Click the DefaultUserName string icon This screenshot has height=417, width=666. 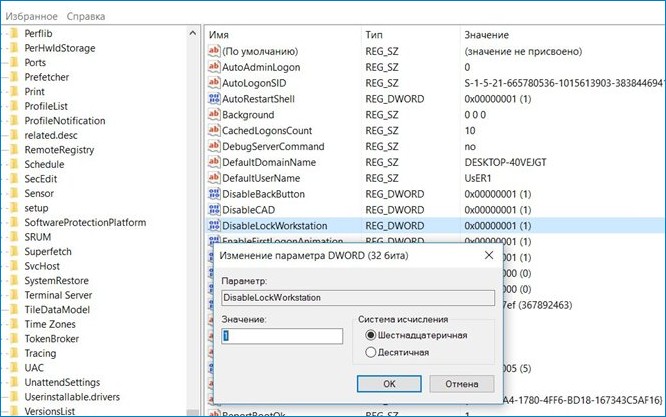pyautogui.click(x=213, y=178)
